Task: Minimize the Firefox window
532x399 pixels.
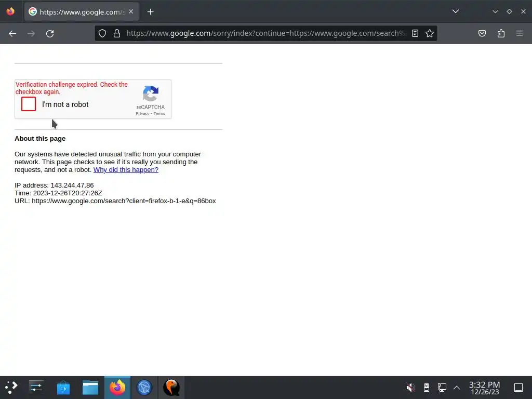Action: tap(495, 11)
